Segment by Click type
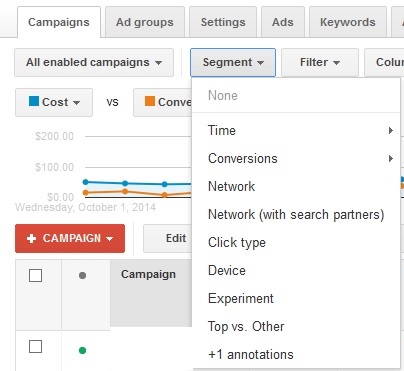 296,242
